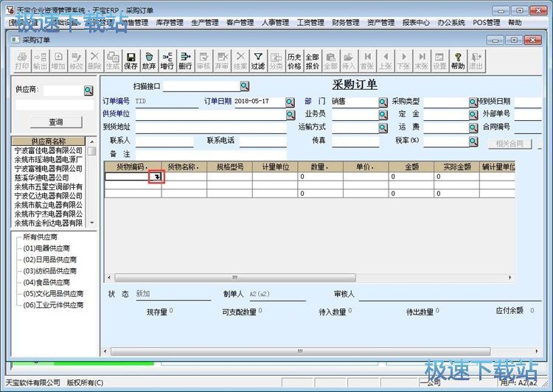The width and height of the screenshot is (553, 392).
Task: Click the History Price (历史价格) toolbar button
Action: (294, 60)
